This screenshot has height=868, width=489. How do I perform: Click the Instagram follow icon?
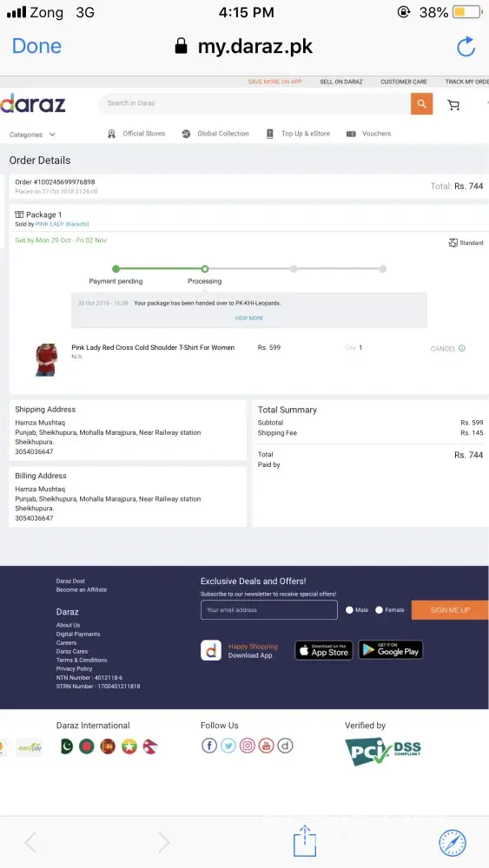pyautogui.click(x=248, y=746)
